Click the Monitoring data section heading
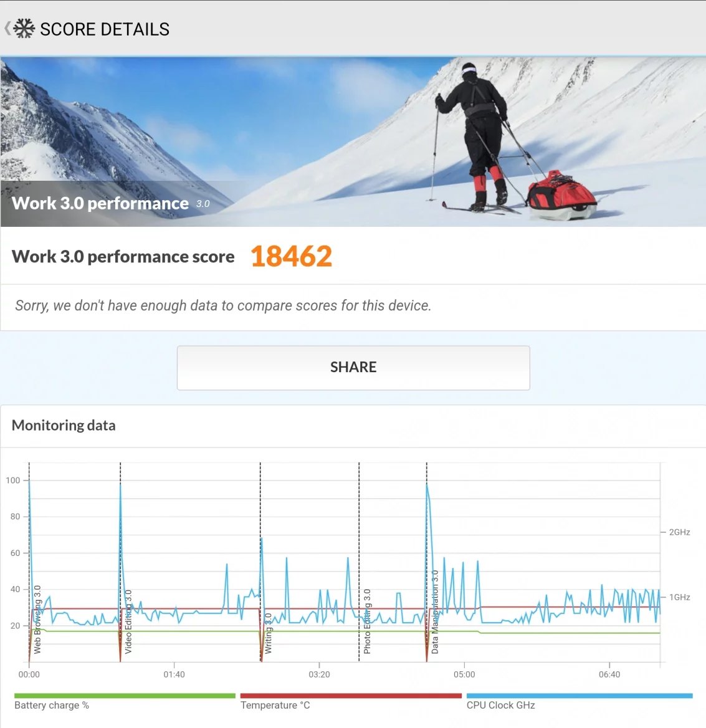706x728 pixels. [64, 425]
